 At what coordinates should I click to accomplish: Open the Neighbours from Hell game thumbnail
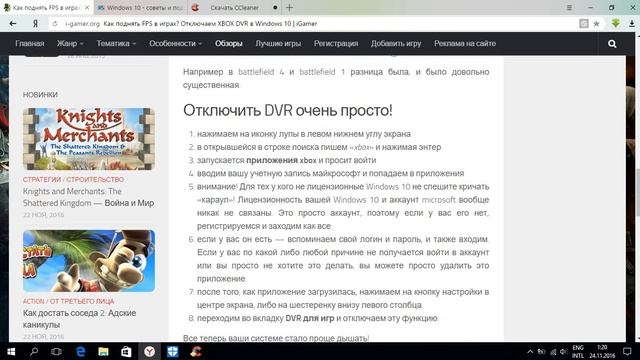coord(89,261)
